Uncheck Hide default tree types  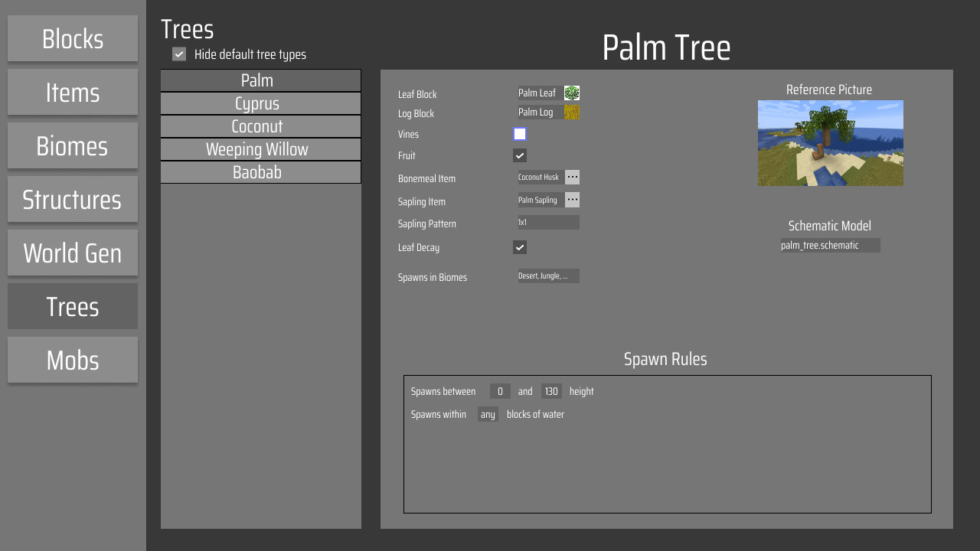point(178,54)
